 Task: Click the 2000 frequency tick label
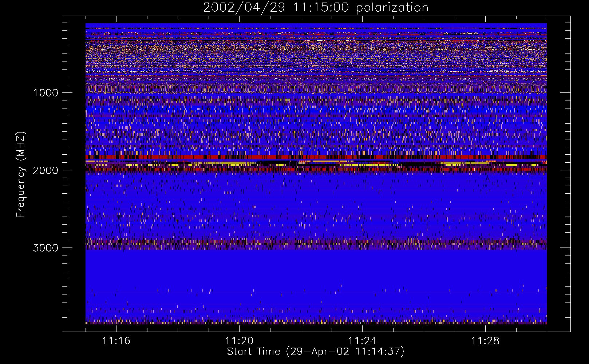tap(46, 170)
